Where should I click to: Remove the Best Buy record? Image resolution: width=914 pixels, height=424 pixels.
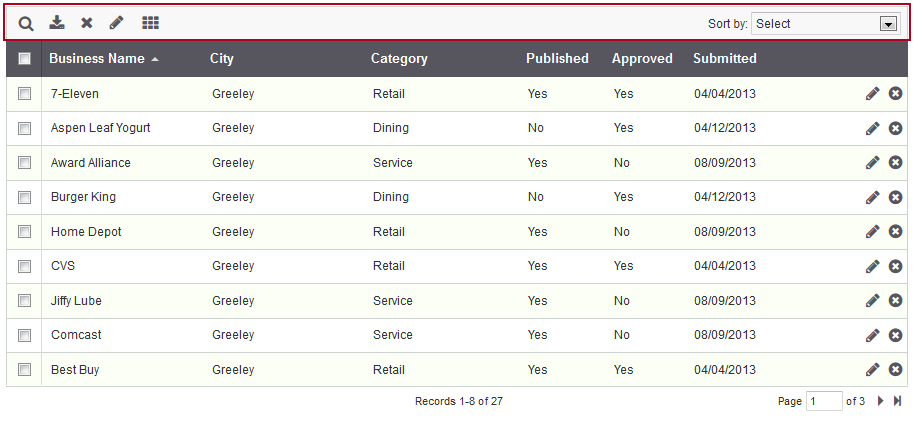896,369
